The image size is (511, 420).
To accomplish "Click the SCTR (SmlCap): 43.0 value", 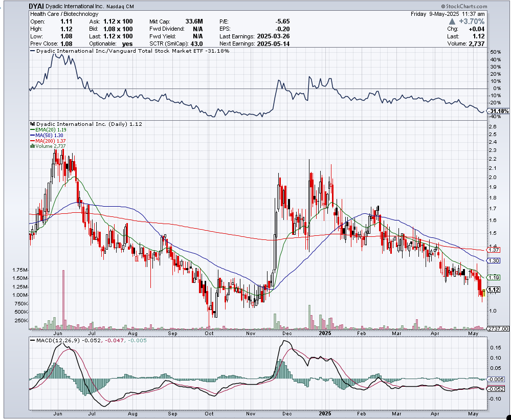I will coord(176,43).
